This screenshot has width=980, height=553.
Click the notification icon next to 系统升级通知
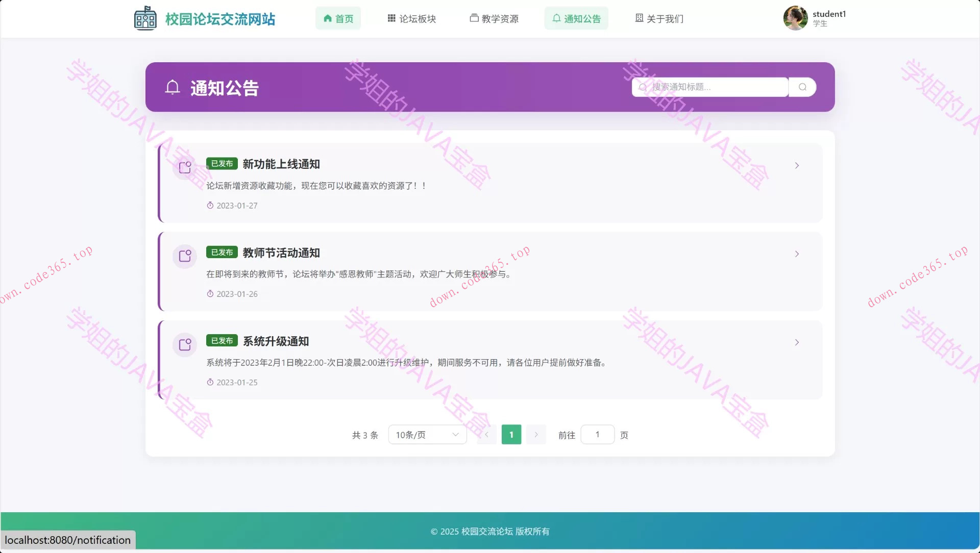tap(184, 344)
